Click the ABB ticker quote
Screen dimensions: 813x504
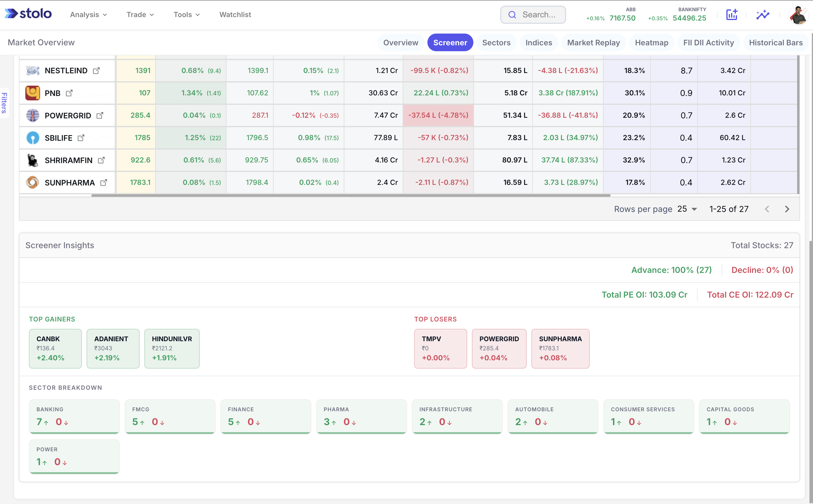tap(611, 15)
